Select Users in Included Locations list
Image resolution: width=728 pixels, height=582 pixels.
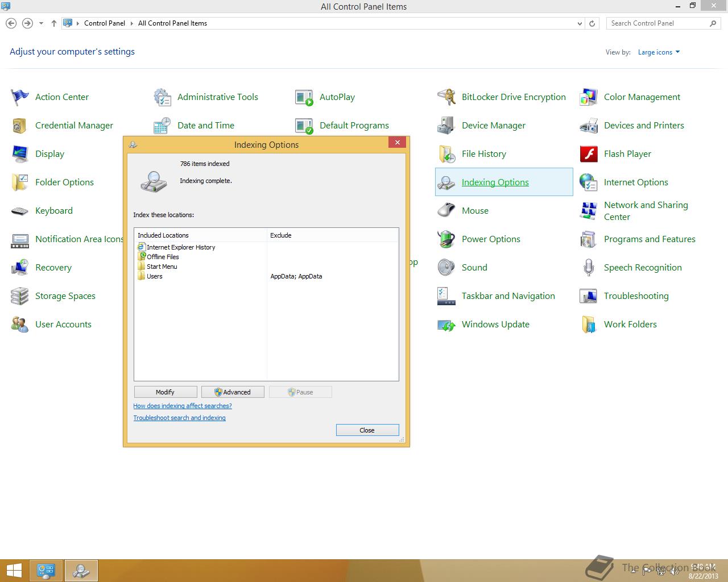point(154,276)
